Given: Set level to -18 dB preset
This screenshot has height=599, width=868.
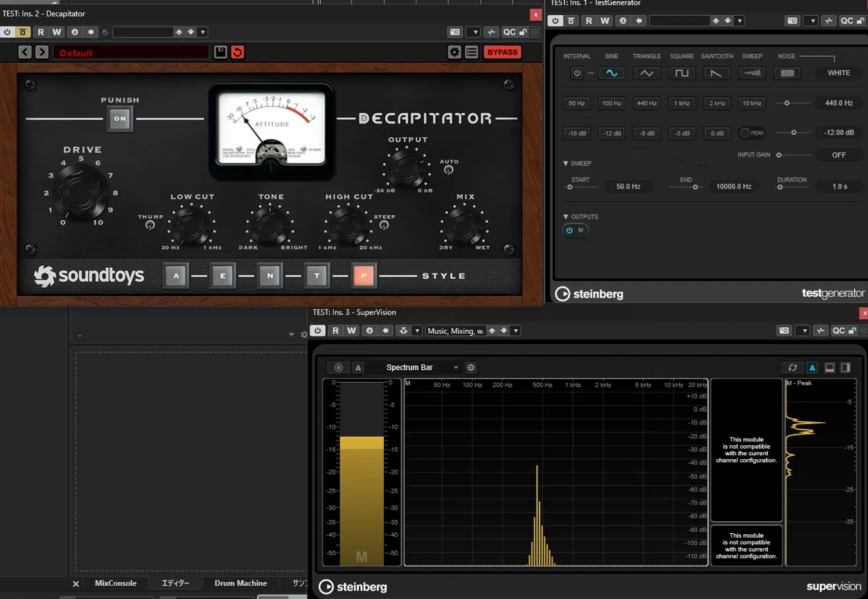Looking at the screenshot, I should [x=576, y=133].
